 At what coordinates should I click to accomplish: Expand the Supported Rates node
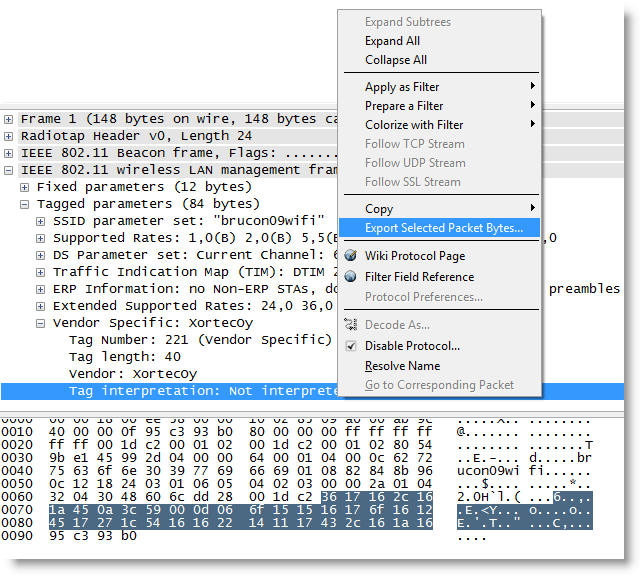(40, 238)
